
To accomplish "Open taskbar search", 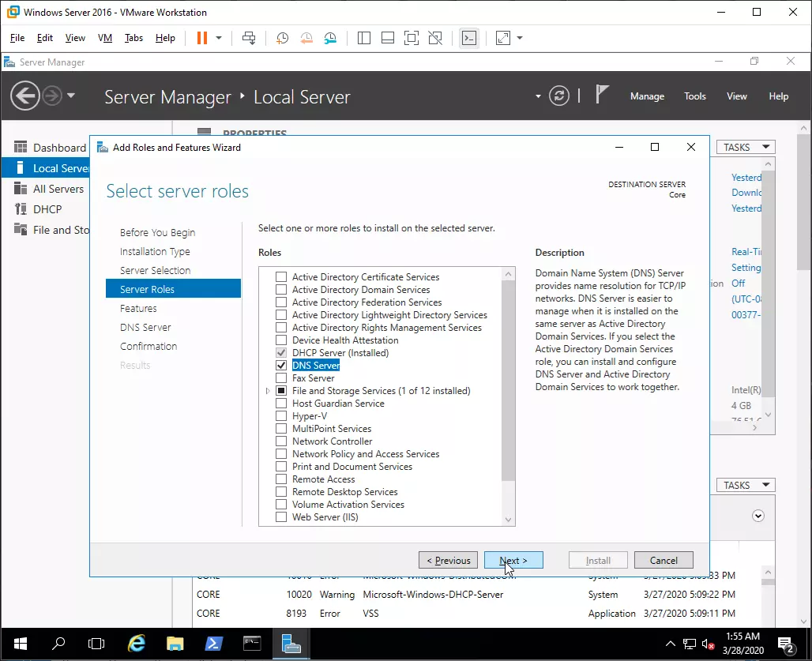I will pyautogui.click(x=58, y=644).
